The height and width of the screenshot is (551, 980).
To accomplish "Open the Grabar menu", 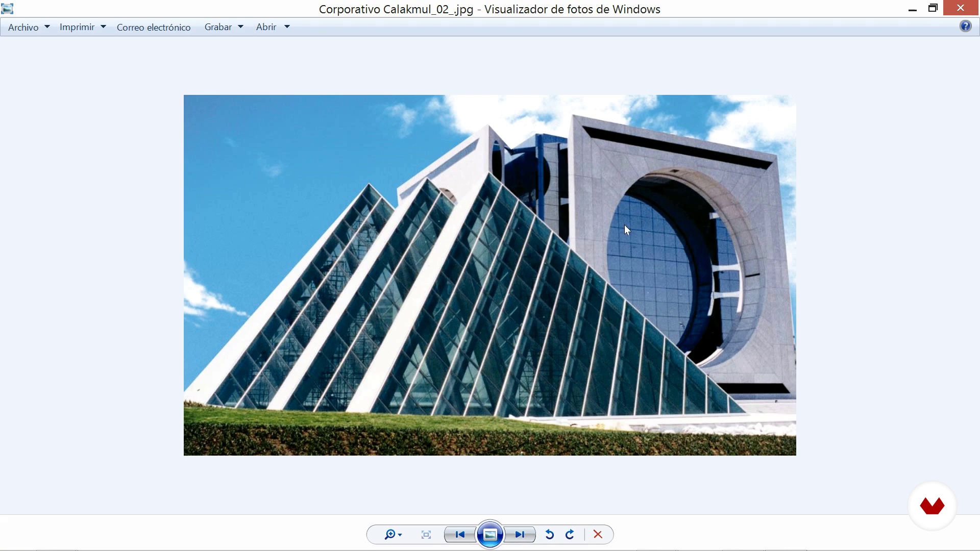I will click(x=218, y=27).
